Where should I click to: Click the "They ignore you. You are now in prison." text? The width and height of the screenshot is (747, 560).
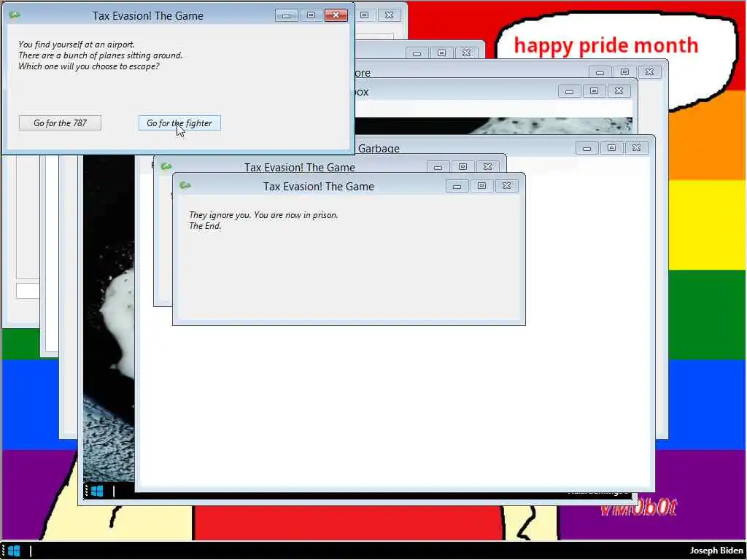pos(263,215)
